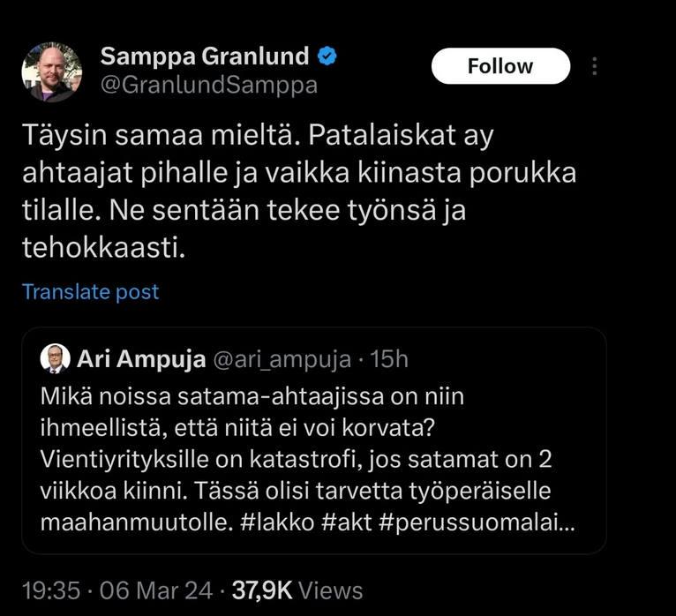
Task: Open Samppa Granlund's profile picture
Action: 51,71
